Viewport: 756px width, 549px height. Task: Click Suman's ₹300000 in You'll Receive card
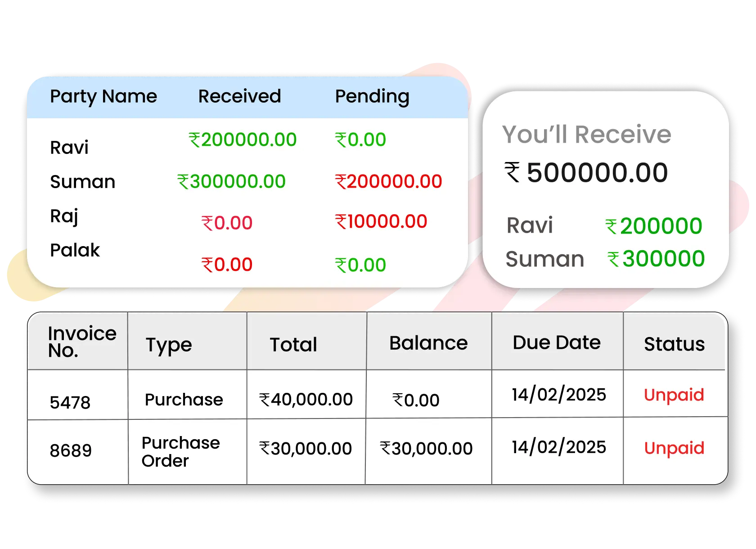[x=656, y=259]
